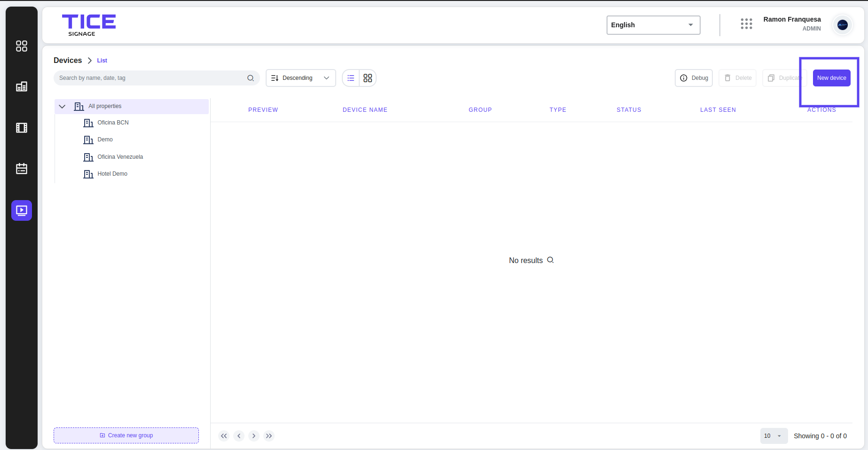This screenshot has height=450, width=868.
Task: Click the Create new group button
Action: coord(126,435)
